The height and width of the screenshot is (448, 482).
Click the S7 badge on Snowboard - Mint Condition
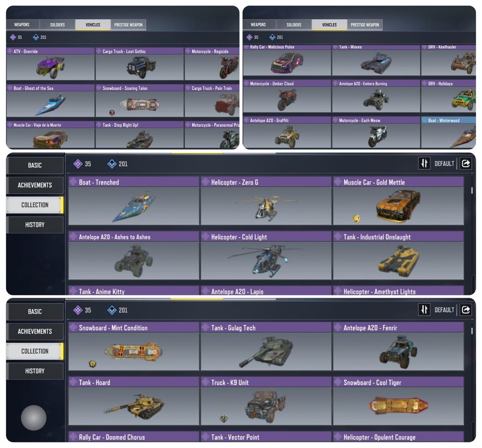pos(92,364)
